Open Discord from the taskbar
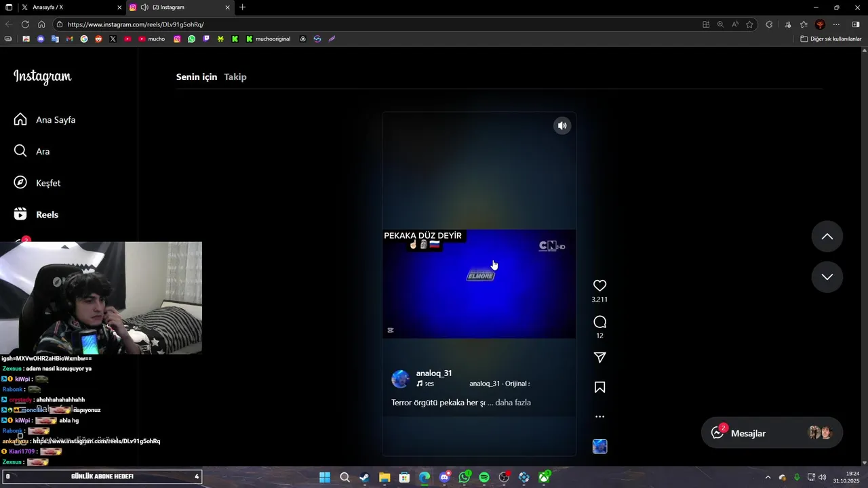 444,477
